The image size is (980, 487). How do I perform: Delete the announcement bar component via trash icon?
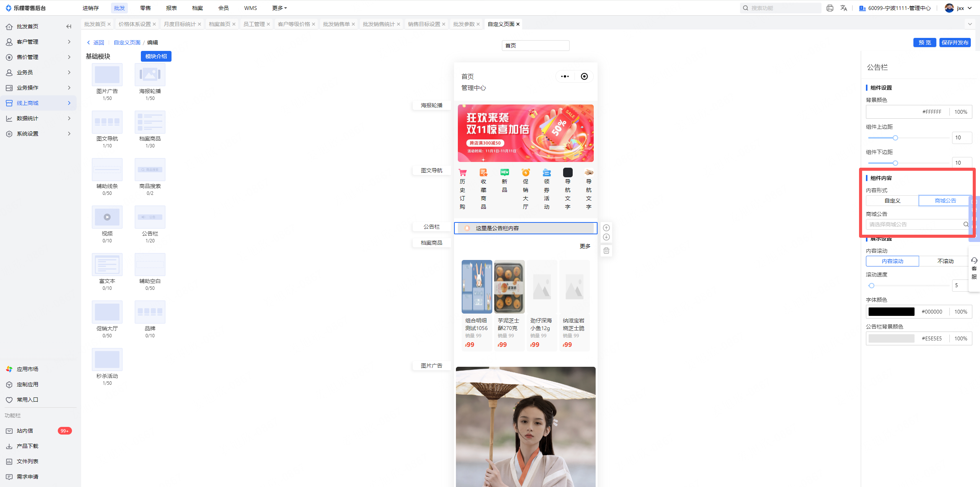click(606, 251)
